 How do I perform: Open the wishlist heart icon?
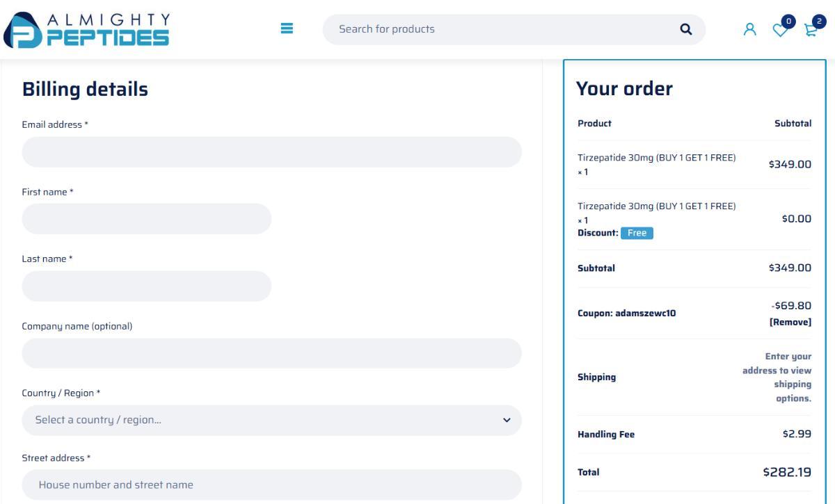(782, 29)
